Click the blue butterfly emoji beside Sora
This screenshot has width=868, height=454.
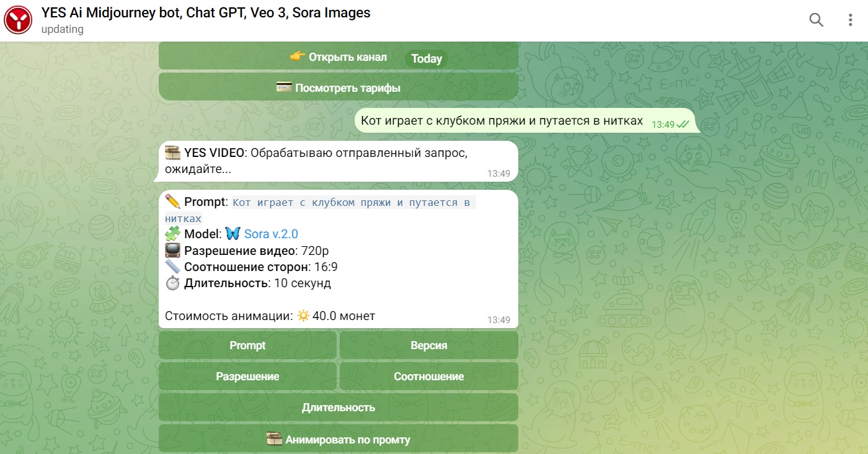(232, 234)
